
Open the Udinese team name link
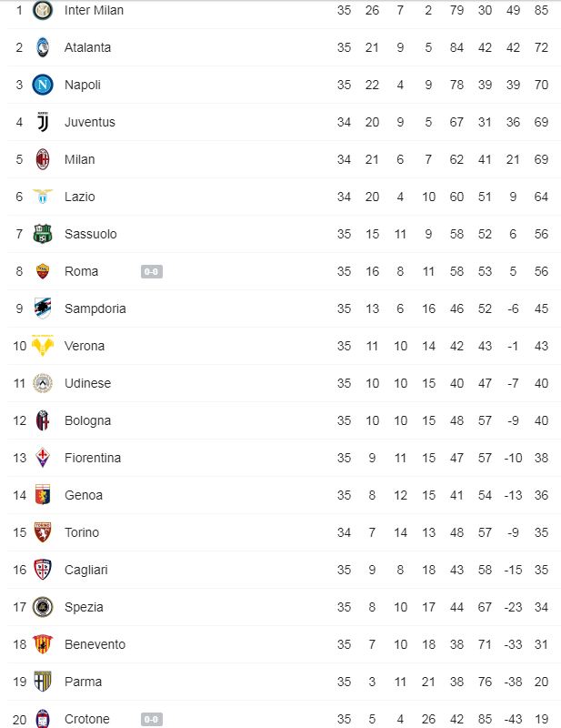click(x=88, y=383)
